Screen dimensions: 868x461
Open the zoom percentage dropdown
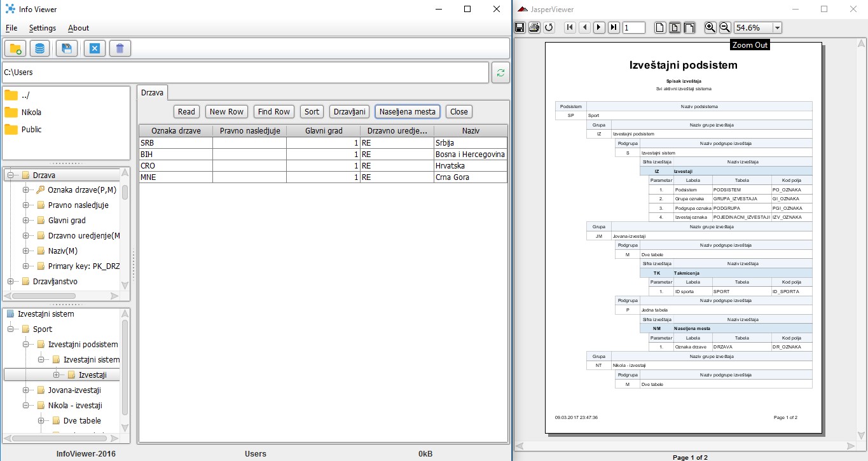click(777, 27)
